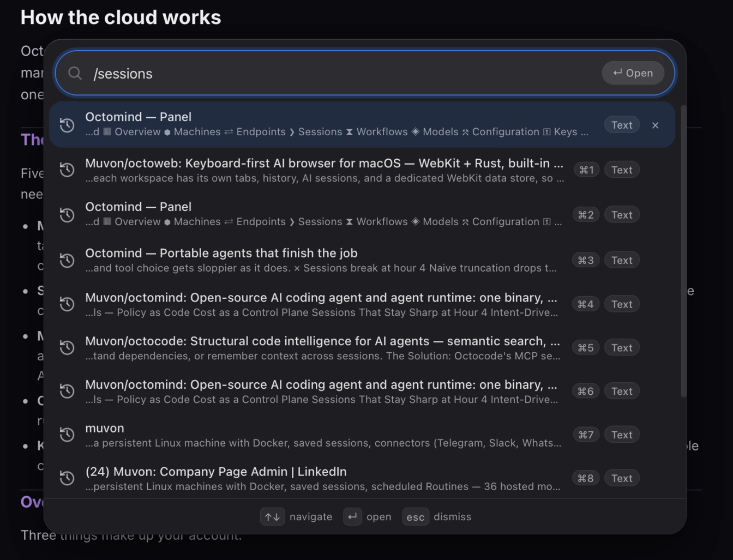This screenshot has height=560, width=733.
Task: Click Text badge next to ⌘6
Action: click(x=622, y=391)
